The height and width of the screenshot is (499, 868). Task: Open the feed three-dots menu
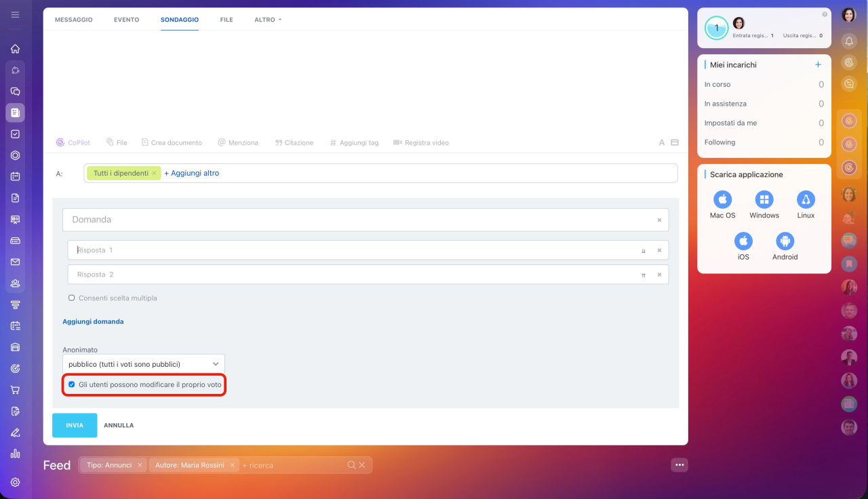tap(679, 464)
